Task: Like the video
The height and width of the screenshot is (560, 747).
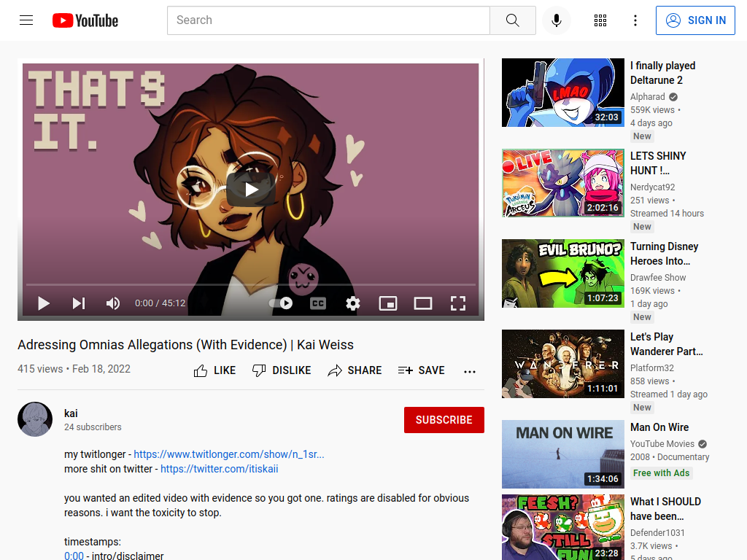Action: (x=215, y=370)
